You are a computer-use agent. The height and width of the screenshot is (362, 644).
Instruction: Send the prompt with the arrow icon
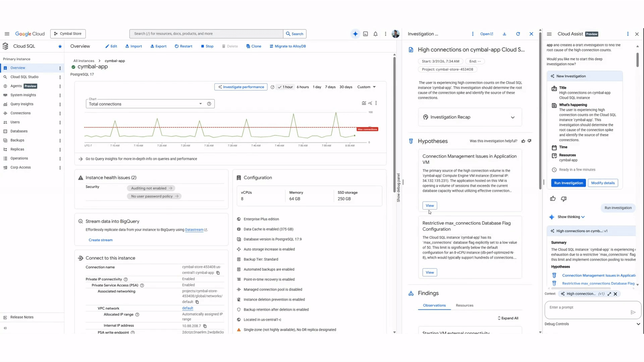pyautogui.click(x=633, y=312)
